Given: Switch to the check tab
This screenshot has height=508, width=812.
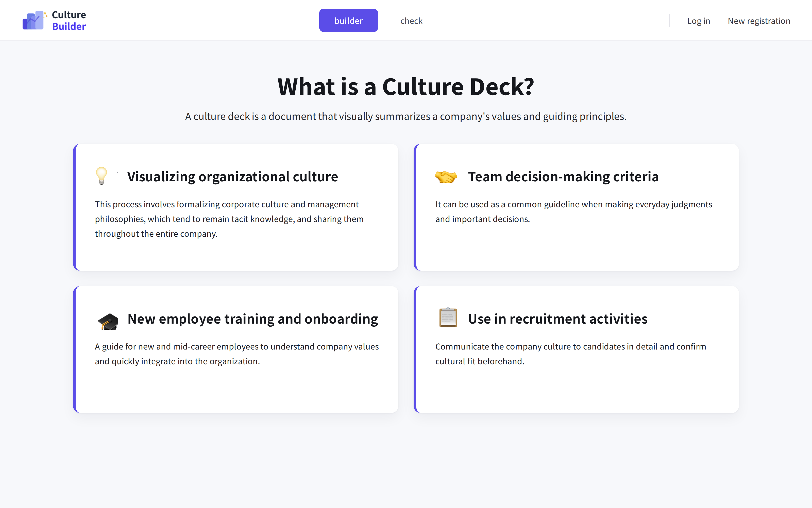Looking at the screenshot, I should [x=411, y=21].
